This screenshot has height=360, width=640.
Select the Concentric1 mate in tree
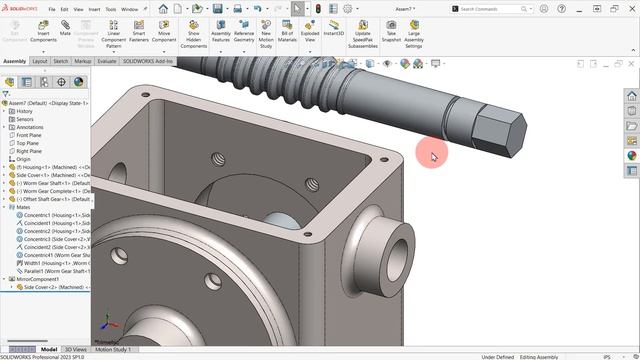pos(53,215)
